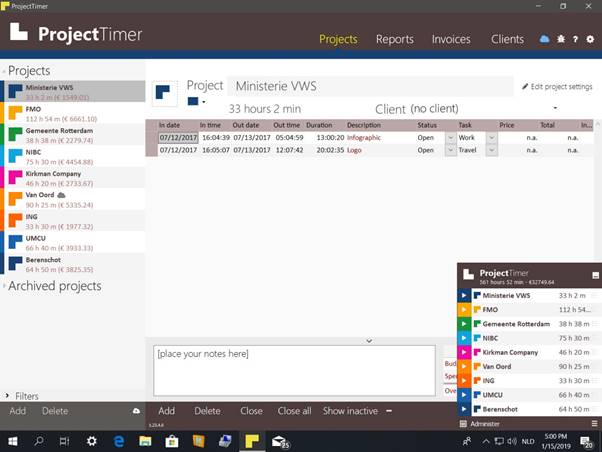Select Gemeente Rotterdam project in sidebar
This screenshot has height=452, width=602.
(75, 135)
